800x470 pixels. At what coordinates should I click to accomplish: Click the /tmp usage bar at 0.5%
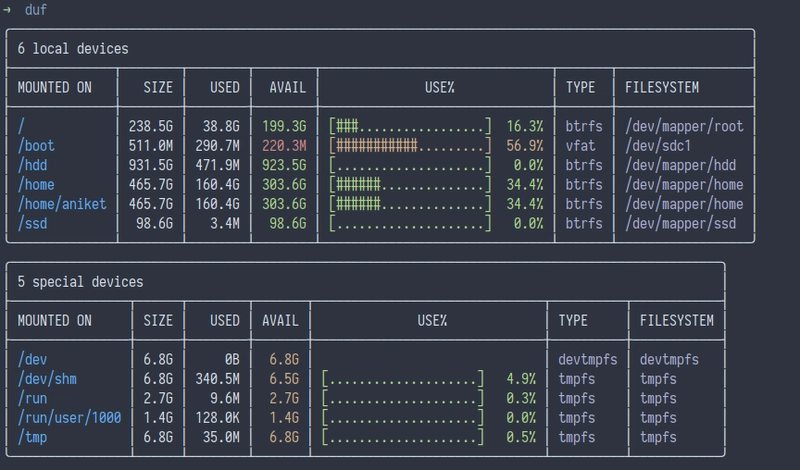coord(403,436)
